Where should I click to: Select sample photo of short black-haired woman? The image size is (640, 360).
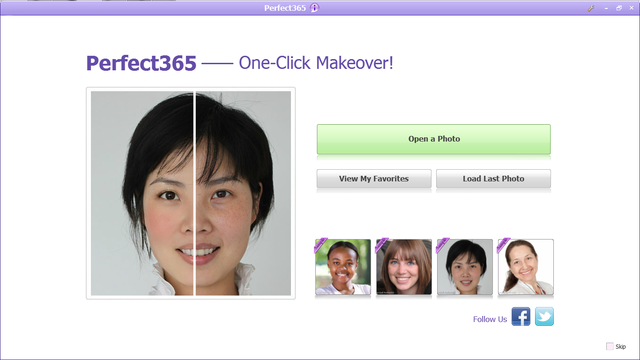[465, 267]
